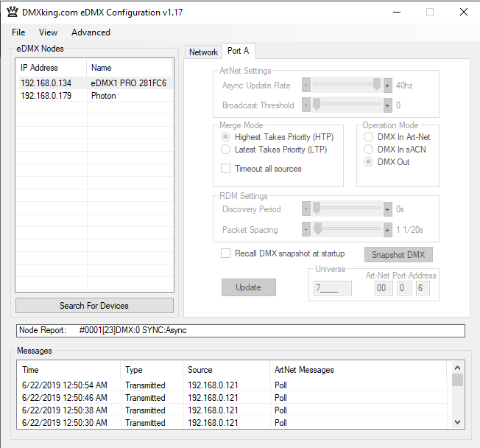The height and width of the screenshot is (448, 480).
Task: Decrease Packet Spacing with minus button
Action: [306, 229]
